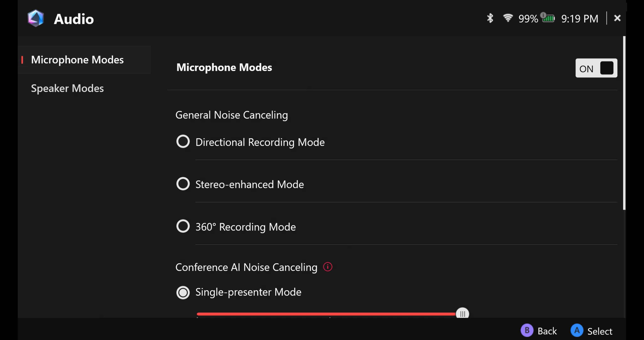Click the Single-presenter noise canceling slider handle
Screen dimensions: 644x340
coord(462,313)
